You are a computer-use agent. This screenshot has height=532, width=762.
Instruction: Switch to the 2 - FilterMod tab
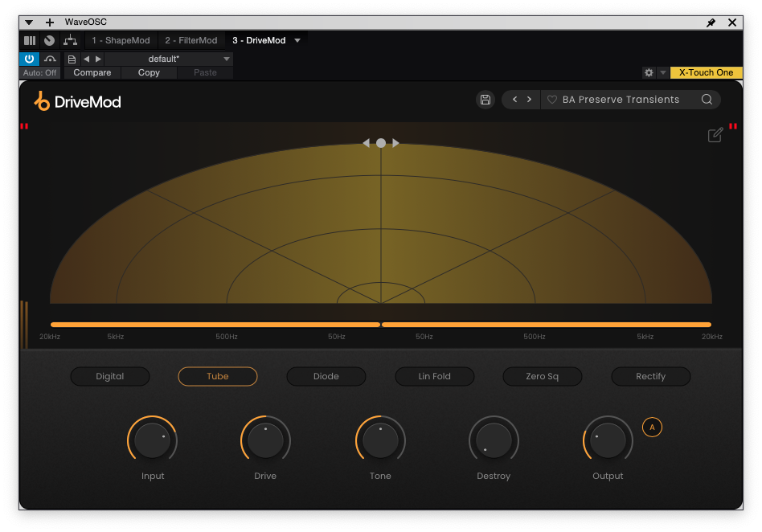click(x=191, y=40)
